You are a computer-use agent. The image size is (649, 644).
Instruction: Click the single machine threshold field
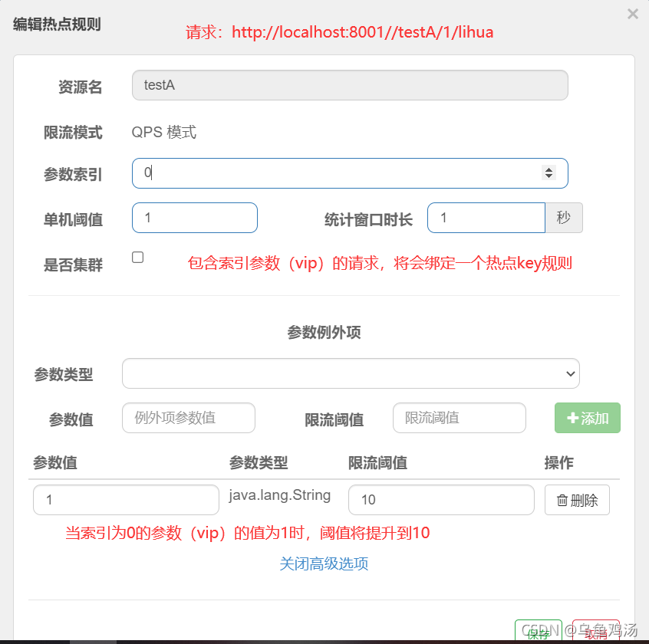[x=195, y=218]
